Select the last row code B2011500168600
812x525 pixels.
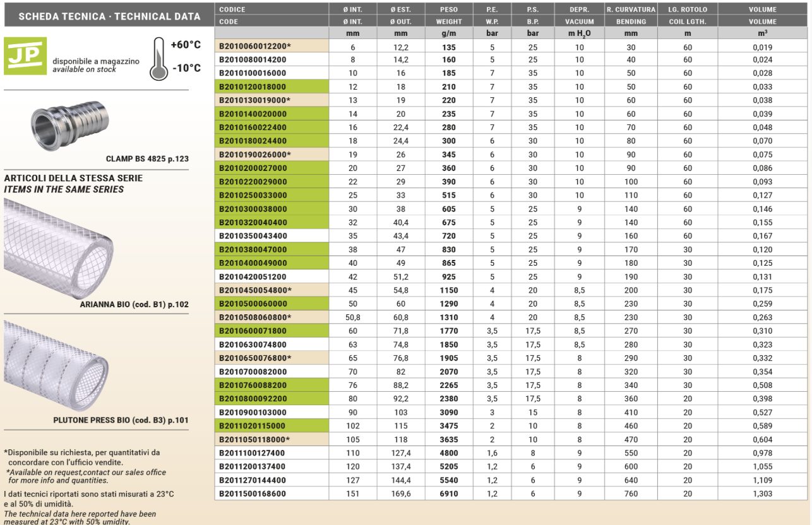pos(252,493)
